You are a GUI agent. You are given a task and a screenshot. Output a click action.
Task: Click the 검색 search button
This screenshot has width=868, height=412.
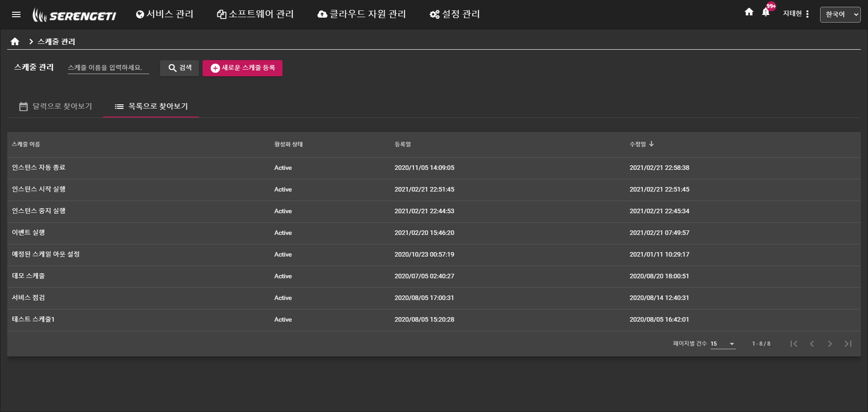[179, 68]
